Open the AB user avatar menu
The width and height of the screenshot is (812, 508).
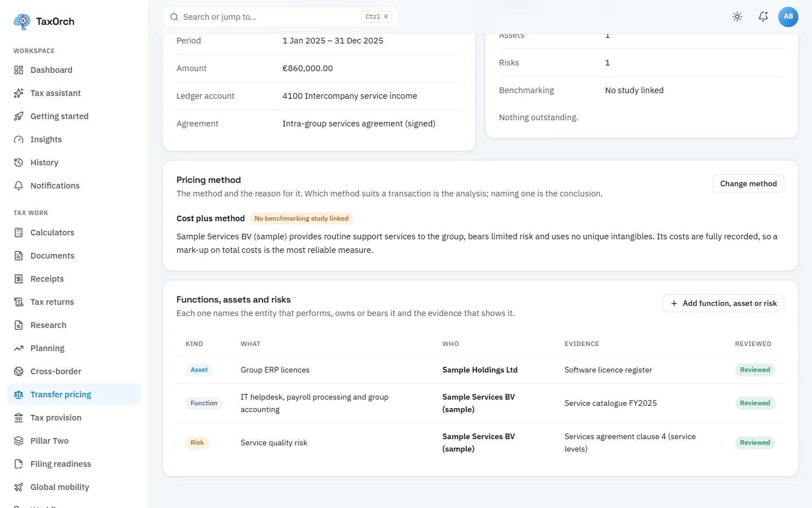click(788, 17)
